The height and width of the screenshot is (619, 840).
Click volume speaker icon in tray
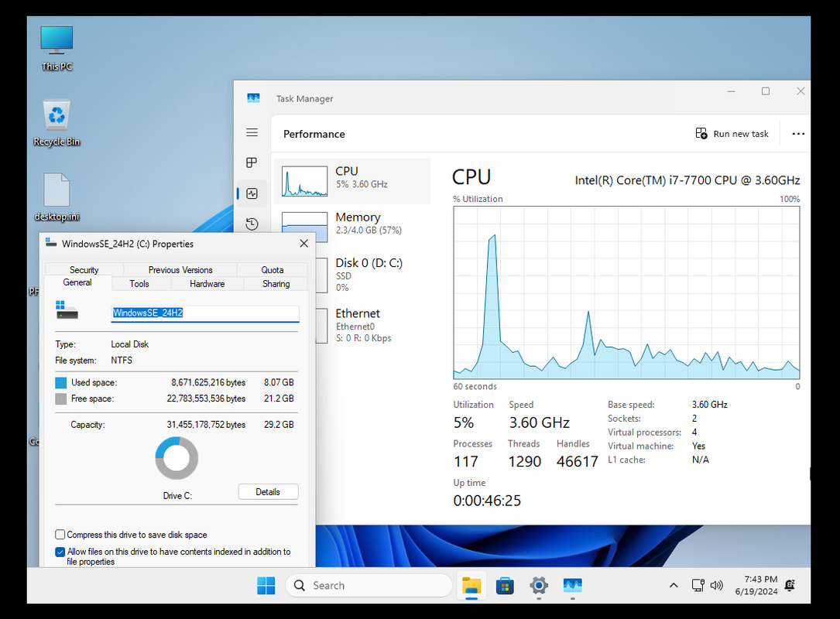pos(716,585)
